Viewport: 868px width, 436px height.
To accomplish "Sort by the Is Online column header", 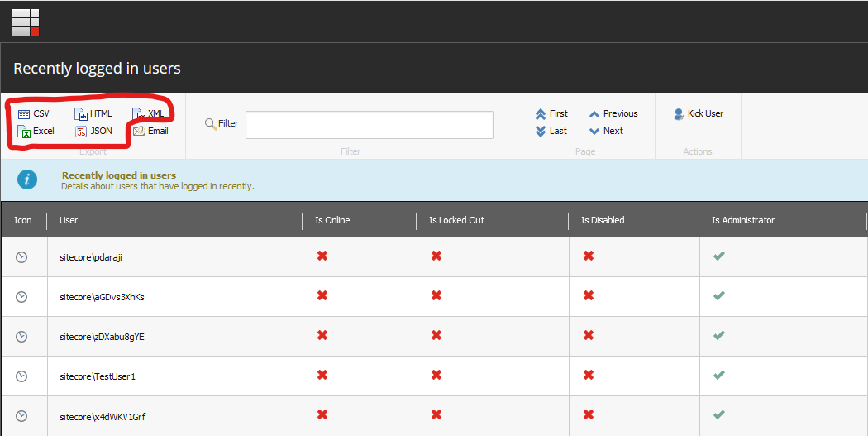I will 331,220.
